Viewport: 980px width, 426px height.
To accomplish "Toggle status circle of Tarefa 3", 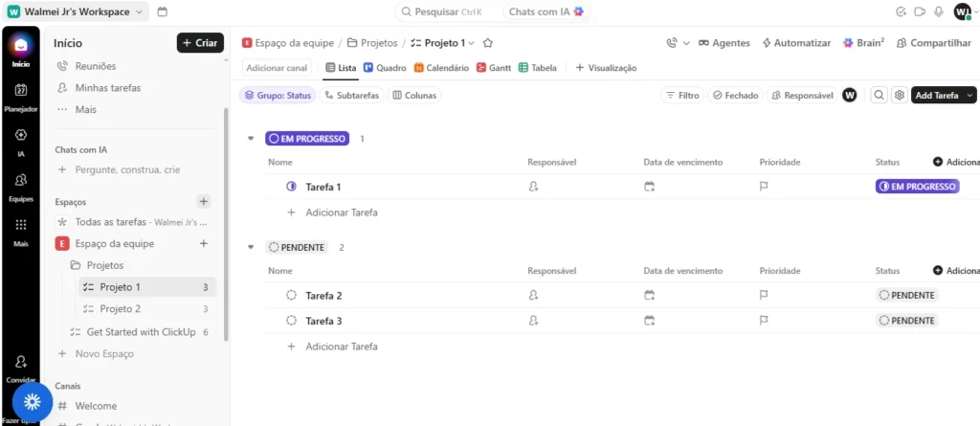I will [291, 321].
